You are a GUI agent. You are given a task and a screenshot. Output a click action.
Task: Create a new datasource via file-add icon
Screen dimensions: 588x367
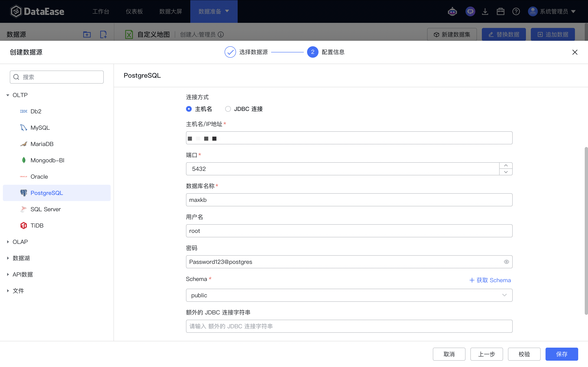(103, 34)
